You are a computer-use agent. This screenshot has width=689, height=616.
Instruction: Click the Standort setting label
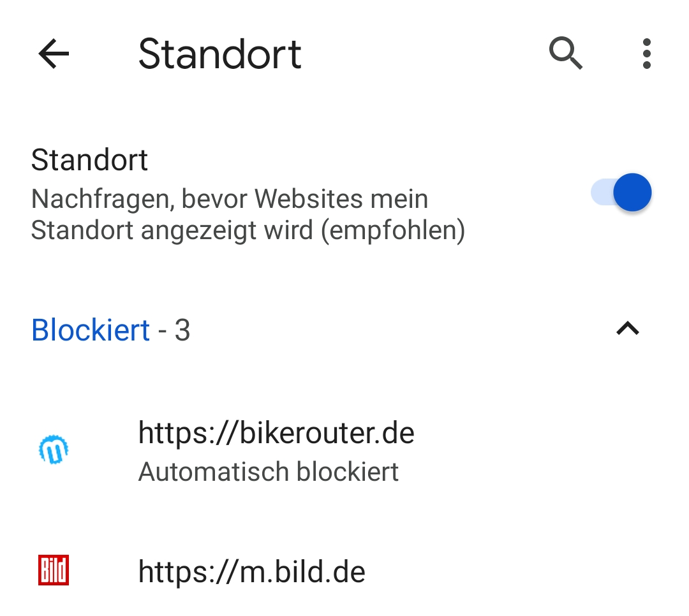coord(89,159)
